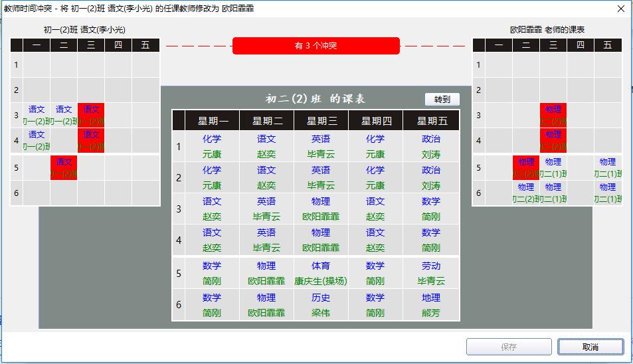Screen dimensions: 633x364
Task: Select the 地理 熊芳 cell
Action: coord(430,305)
